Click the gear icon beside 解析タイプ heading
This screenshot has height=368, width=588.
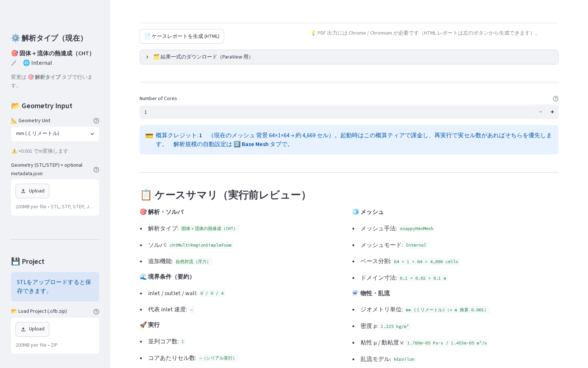15,38
